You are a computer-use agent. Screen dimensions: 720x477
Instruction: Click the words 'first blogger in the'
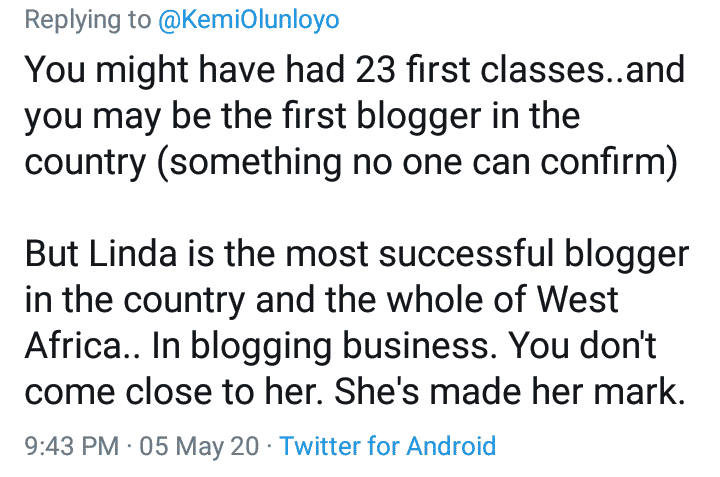431,116
